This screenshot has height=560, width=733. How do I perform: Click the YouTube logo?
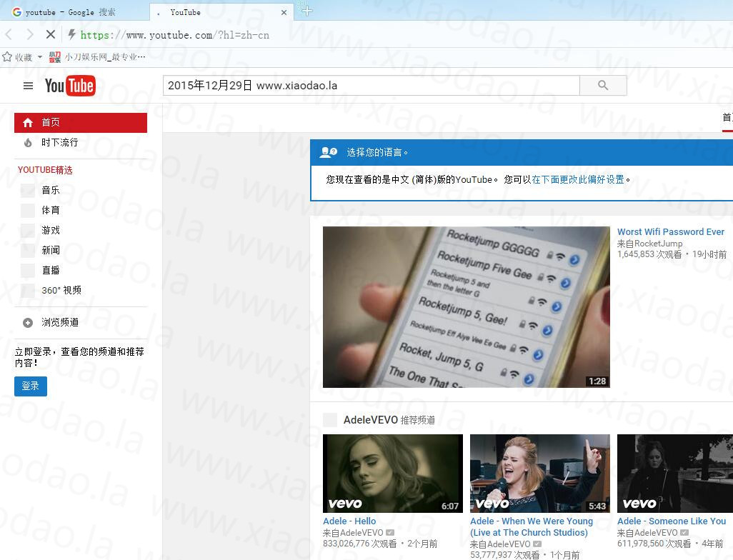[x=70, y=86]
